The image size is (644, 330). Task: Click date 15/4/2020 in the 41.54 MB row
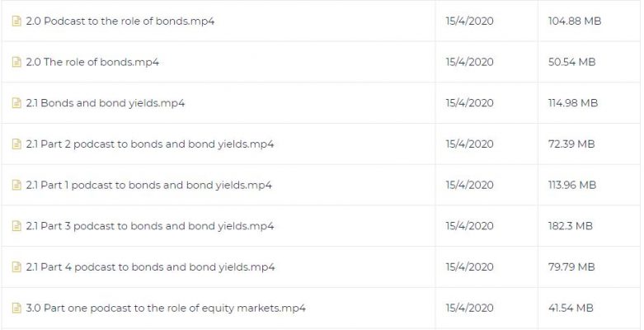click(470, 309)
